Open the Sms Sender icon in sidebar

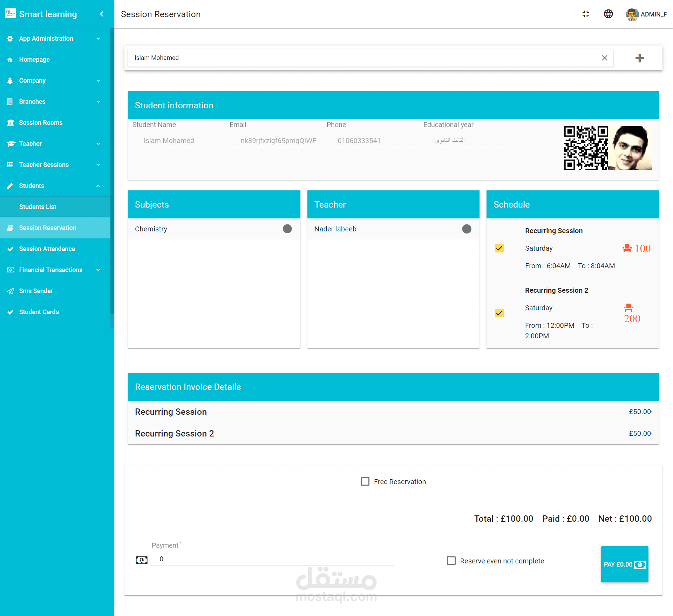tap(11, 291)
